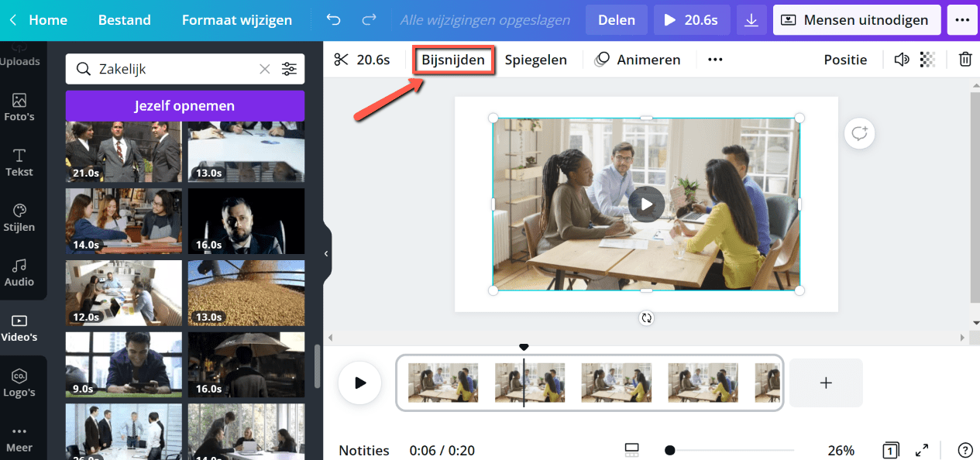The image size is (980, 460).
Task: Open the transparency checkerboard icon
Action: click(x=927, y=60)
